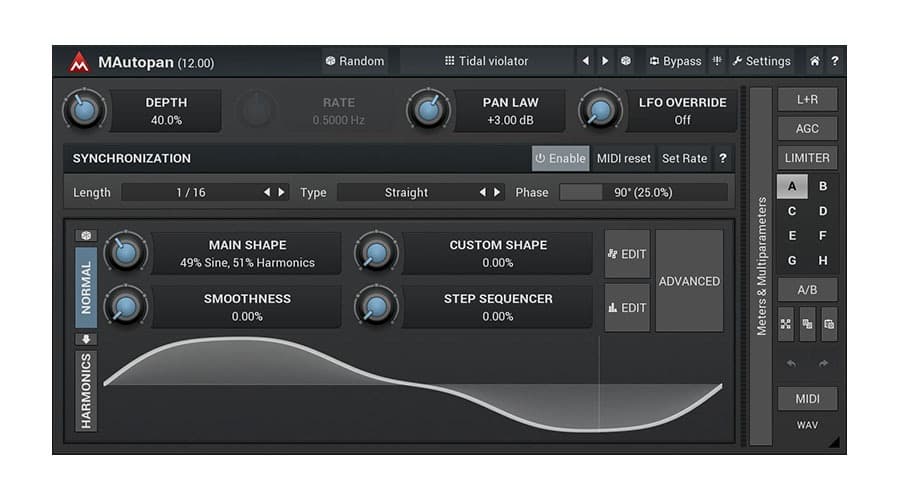Select preset slot C
Viewport: 900px width, 500px height.
[x=792, y=211]
